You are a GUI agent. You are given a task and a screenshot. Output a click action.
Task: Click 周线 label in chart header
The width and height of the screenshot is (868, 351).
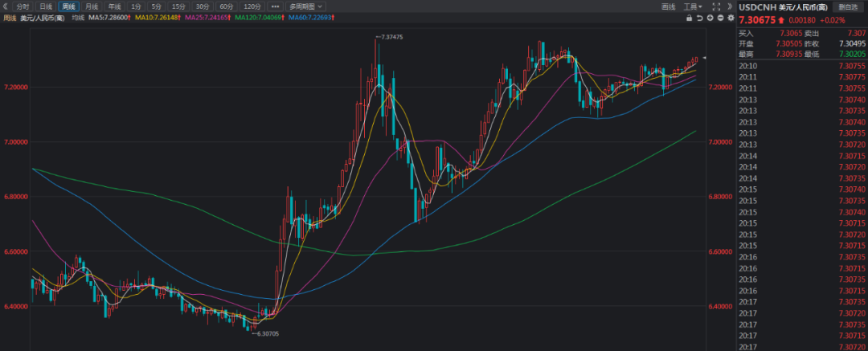(10, 18)
